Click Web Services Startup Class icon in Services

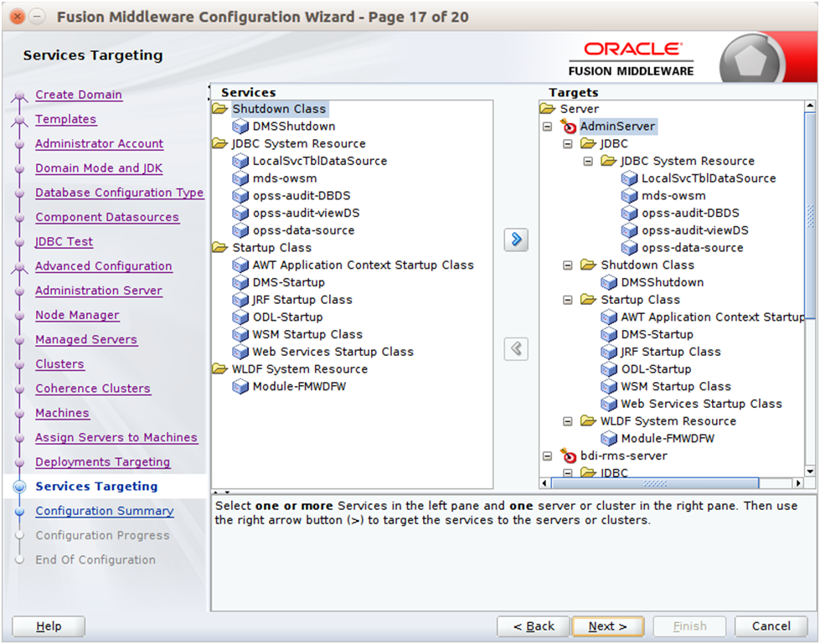pos(240,352)
